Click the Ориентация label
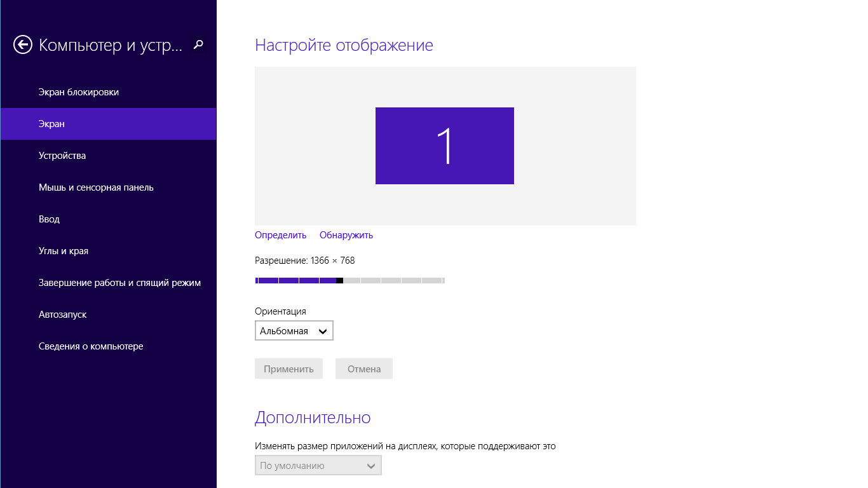Viewport: 868px width, 488px height. 280,311
